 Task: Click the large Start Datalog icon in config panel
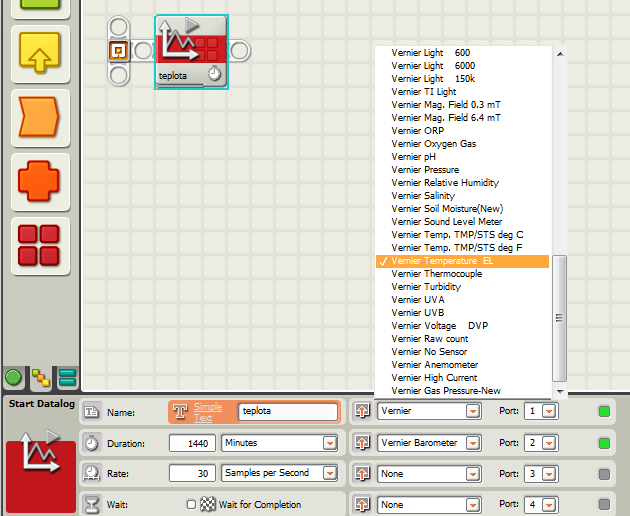pos(40,470)
